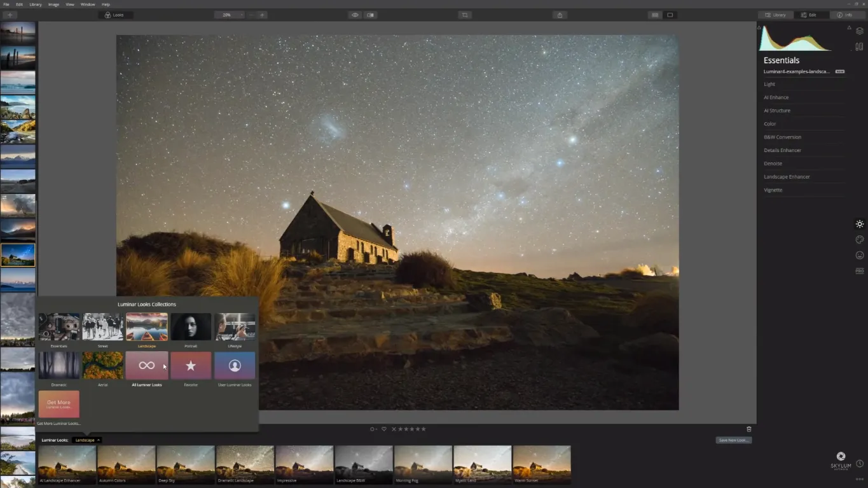Open the edit history clock icon
This screenshot has height=488, width=868.
(x=860, y=464)
